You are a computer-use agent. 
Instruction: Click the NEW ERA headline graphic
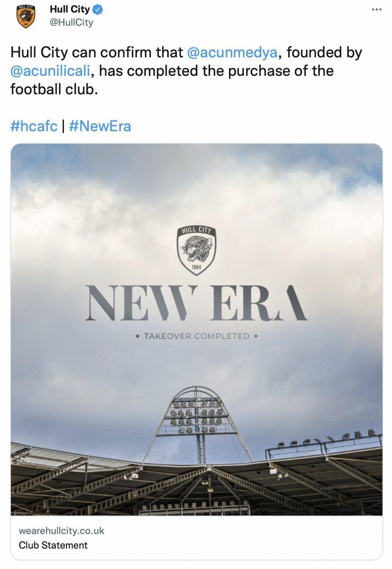(196, 303)
